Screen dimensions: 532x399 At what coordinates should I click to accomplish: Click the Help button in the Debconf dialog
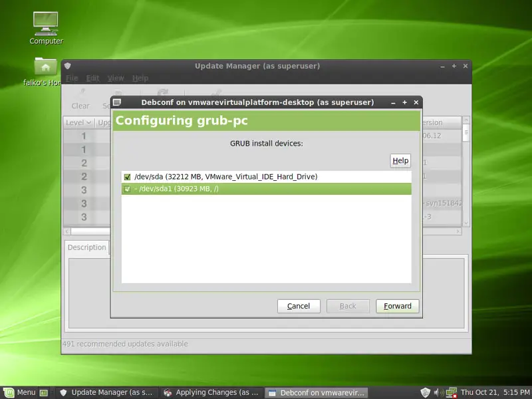pyautogui.click(x=400, y=160)
